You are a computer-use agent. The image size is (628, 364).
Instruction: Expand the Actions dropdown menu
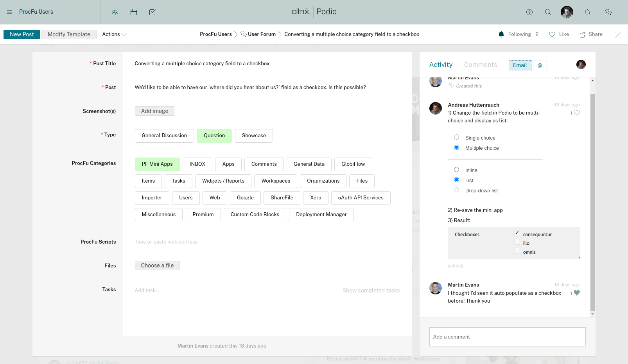click(115, 34)
